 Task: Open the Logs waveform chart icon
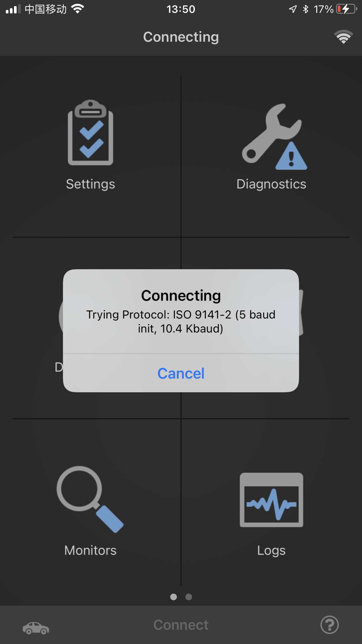[271, 500]
